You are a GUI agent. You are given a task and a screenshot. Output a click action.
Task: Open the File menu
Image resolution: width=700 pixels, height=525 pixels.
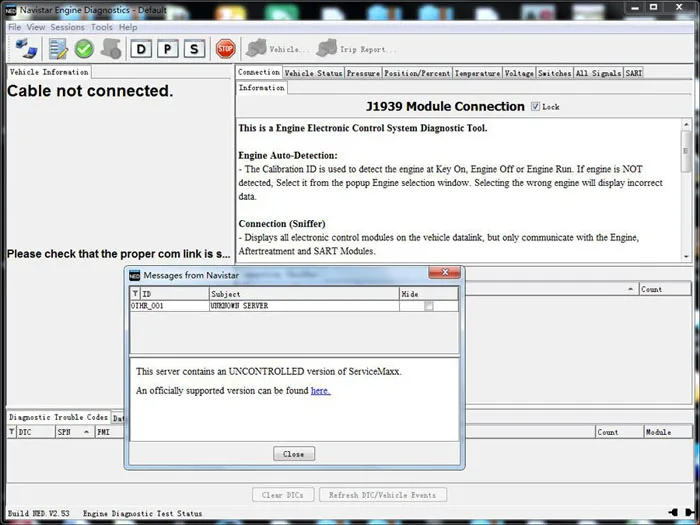(x=14, y=27)
